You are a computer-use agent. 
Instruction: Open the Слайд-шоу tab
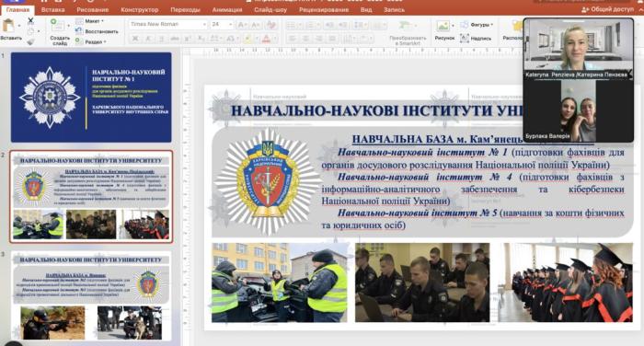pos(270,9)
